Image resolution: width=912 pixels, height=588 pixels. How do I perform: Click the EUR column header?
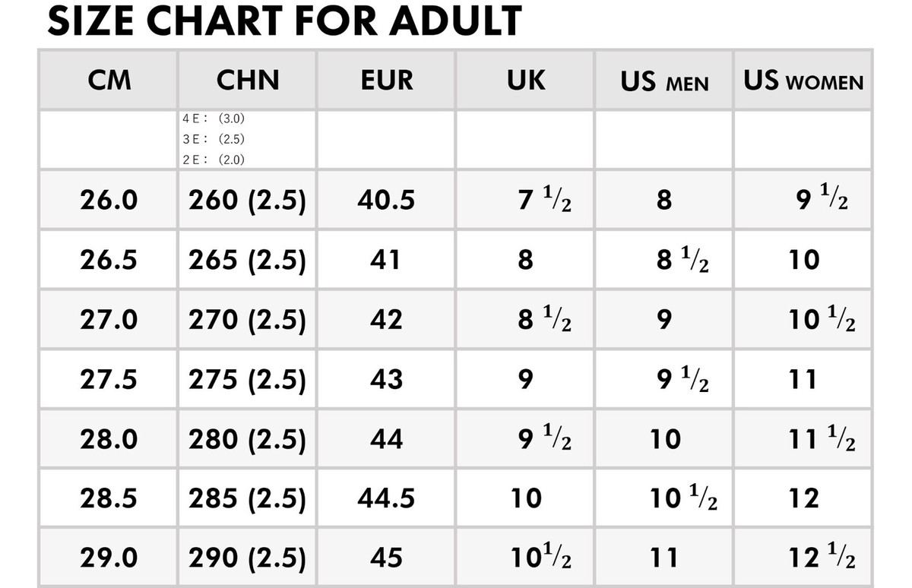[x=386, y=80]
